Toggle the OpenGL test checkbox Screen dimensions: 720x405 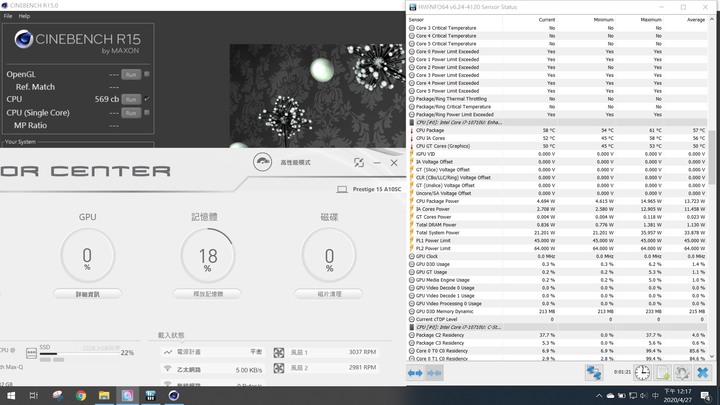(x=147, y=74)
